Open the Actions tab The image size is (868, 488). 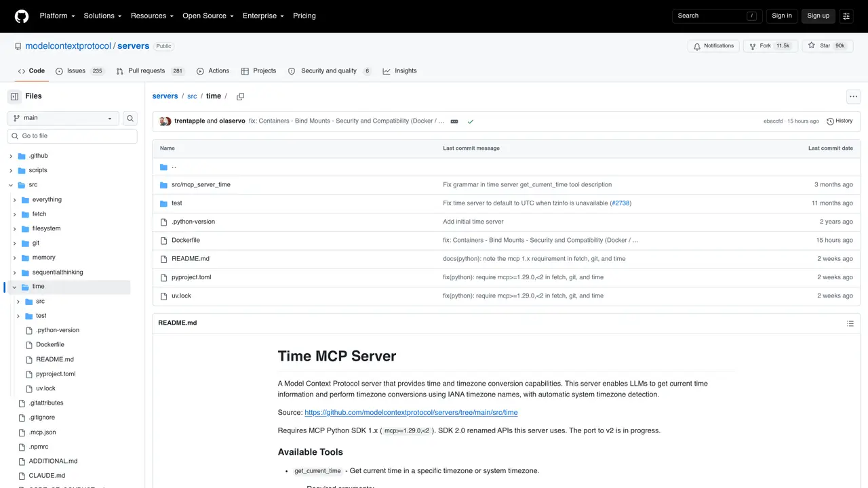(213, 71)
